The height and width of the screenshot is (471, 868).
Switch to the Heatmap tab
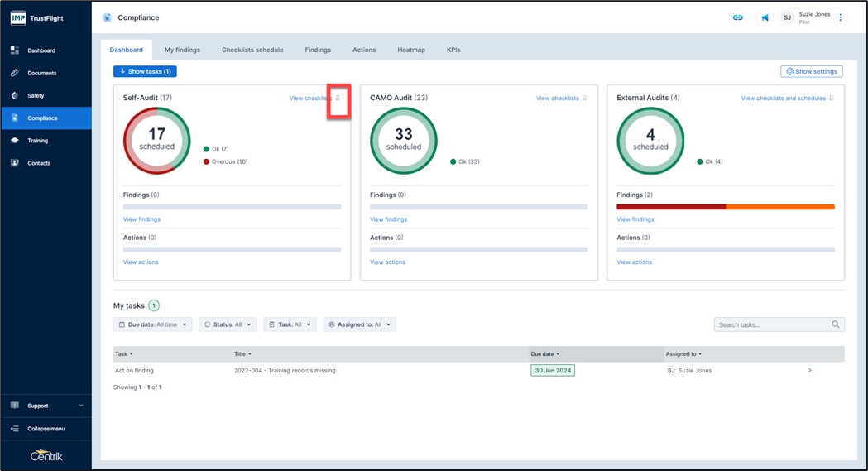[x=410, y=50]
